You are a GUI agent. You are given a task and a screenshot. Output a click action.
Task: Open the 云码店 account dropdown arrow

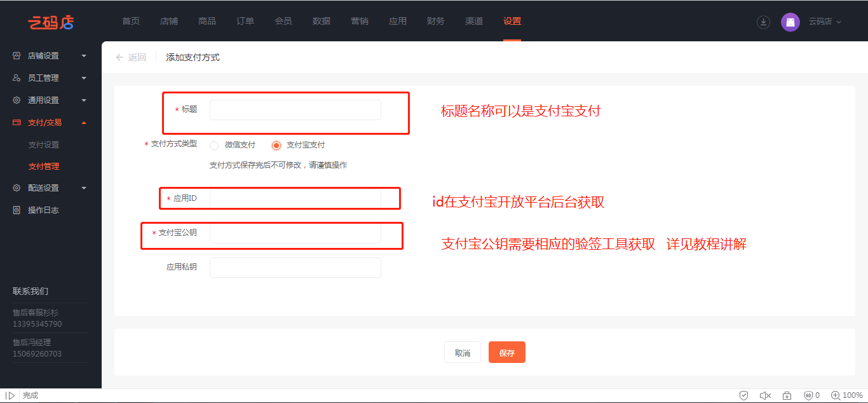[839, 22]
